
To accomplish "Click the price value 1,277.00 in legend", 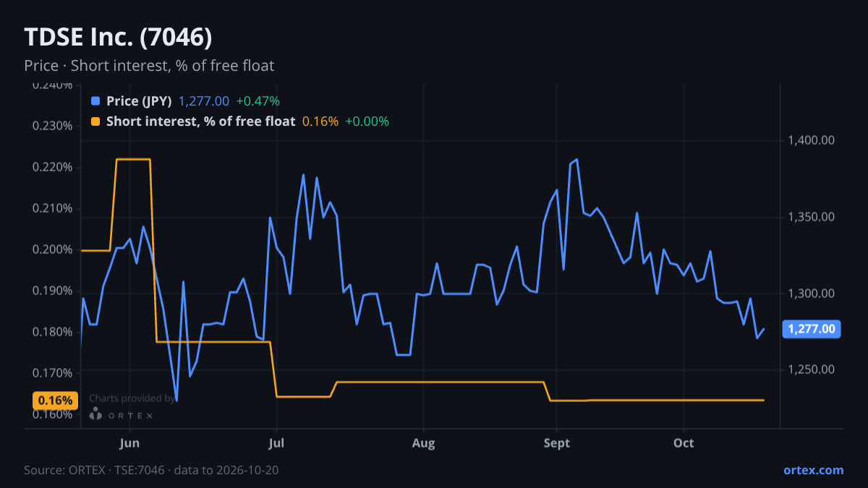I will (204, 101).
